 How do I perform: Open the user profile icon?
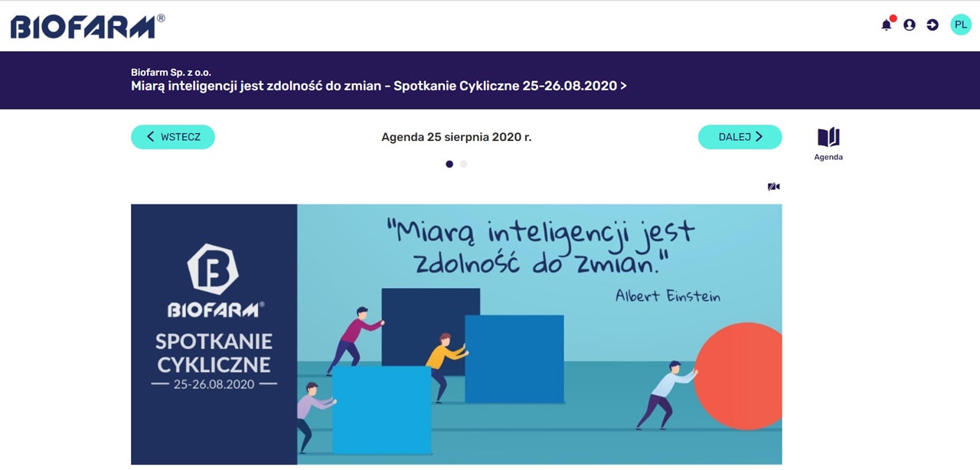click(x=910, y=24)
